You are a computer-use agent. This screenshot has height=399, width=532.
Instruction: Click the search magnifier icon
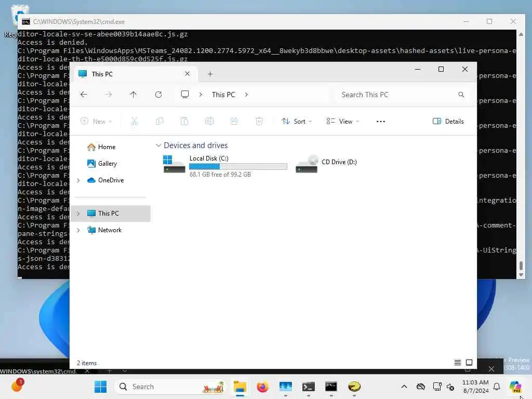(x=461, y=95)
